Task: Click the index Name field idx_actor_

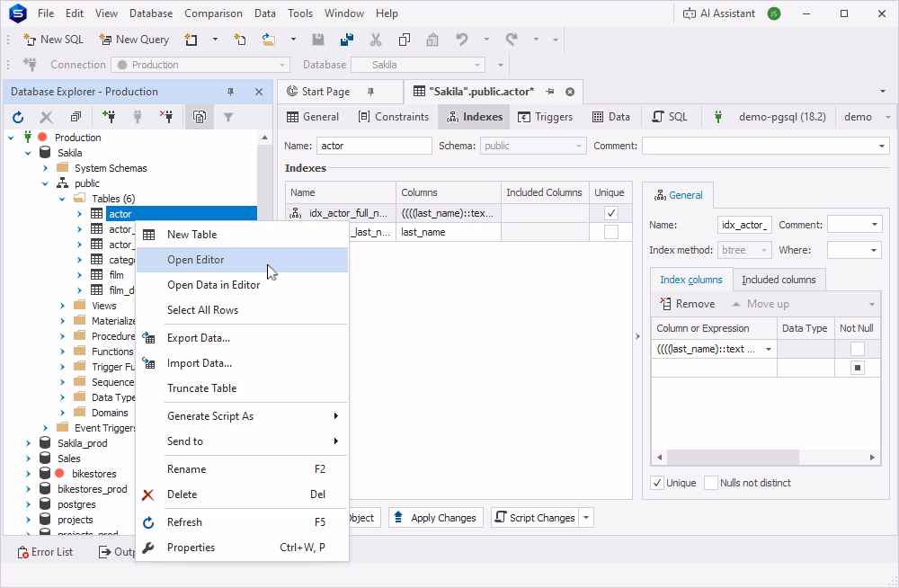Action: pyautogui.click(x=744, y=225)
